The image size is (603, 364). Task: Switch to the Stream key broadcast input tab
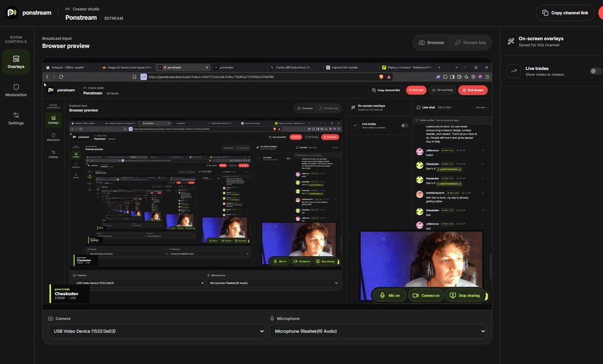coord(470,43)
